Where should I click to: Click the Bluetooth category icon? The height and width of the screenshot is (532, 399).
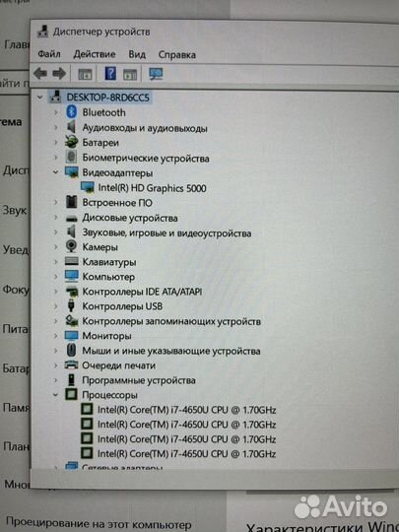(x=71, y=112)
